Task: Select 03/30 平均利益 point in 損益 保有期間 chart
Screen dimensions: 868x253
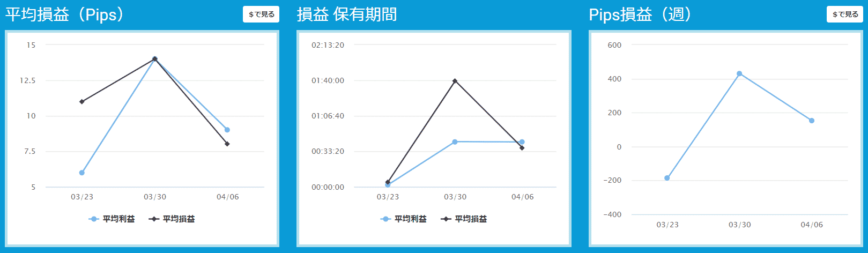Action: [455, 142]
